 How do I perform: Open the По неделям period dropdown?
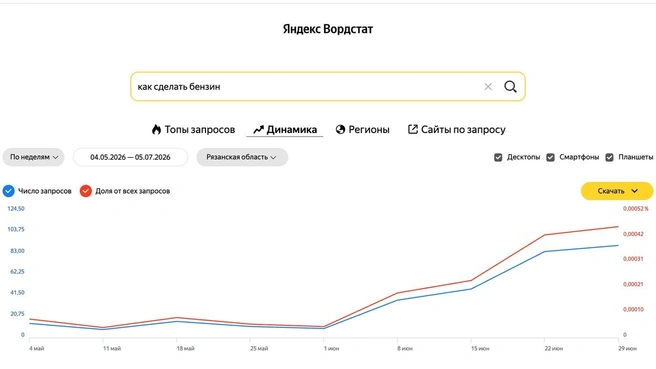(33, 157)
